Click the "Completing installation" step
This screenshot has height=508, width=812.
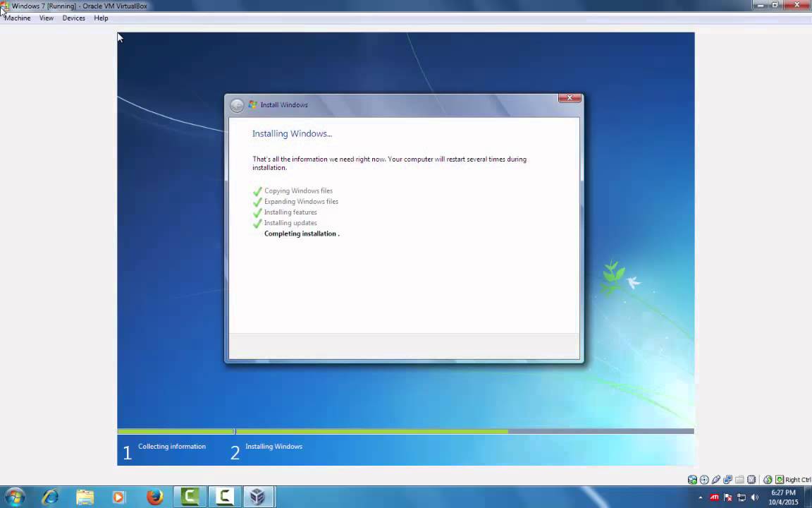click(302, 234)
